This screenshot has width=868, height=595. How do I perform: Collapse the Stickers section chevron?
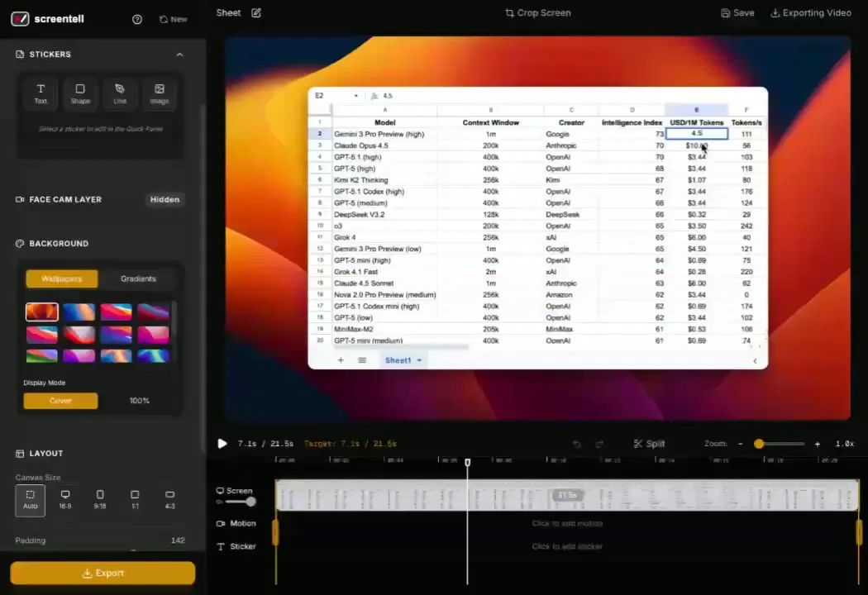click(x=179, y=55)
